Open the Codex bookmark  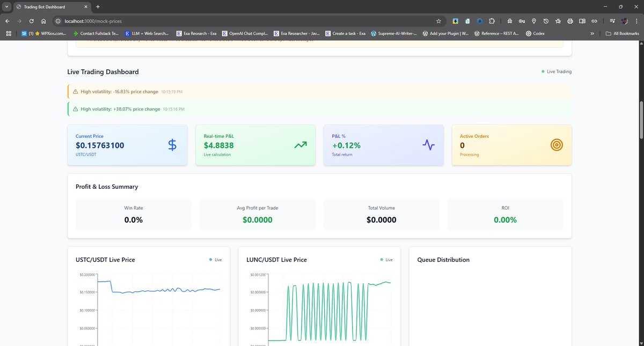[x=536, y=33]
